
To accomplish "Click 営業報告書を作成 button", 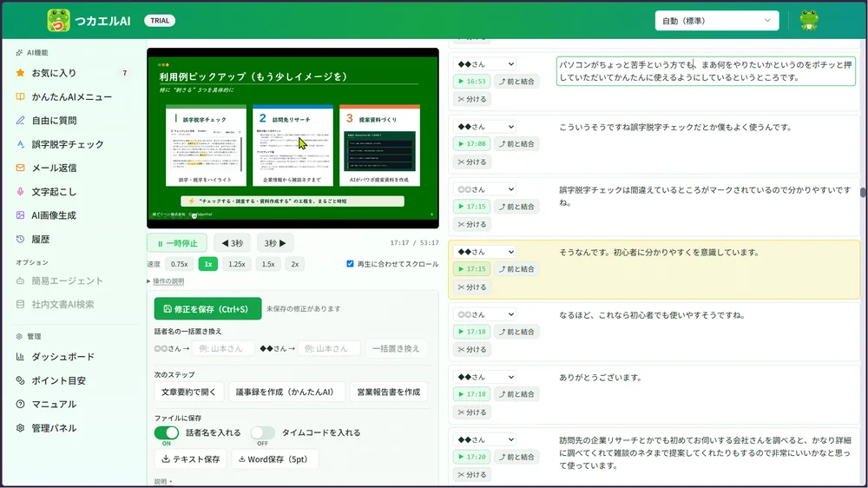I will pos(389,392).
